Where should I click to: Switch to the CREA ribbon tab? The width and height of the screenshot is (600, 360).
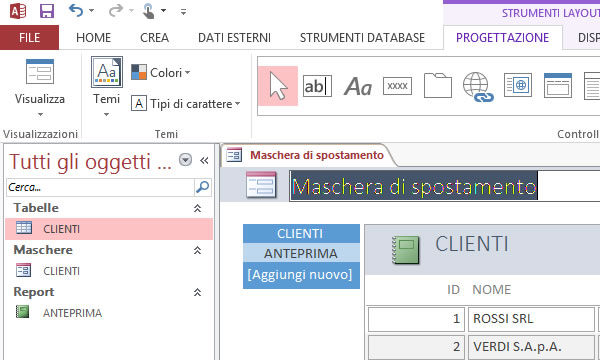pyautogui.click(x=155, y=37)
